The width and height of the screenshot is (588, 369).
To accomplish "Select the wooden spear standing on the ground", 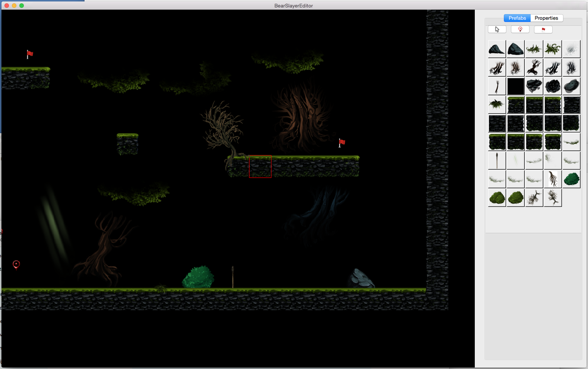I will [x=233, y=277].
